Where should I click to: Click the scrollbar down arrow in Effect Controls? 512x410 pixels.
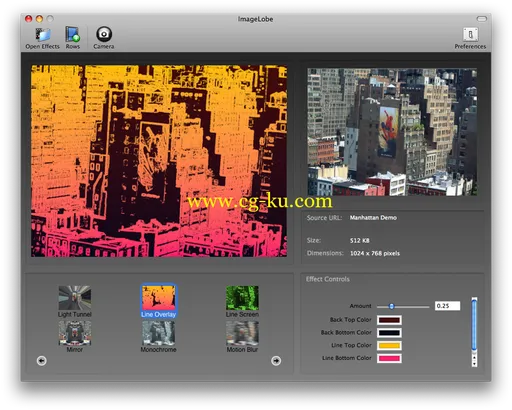tap(474, 364)
